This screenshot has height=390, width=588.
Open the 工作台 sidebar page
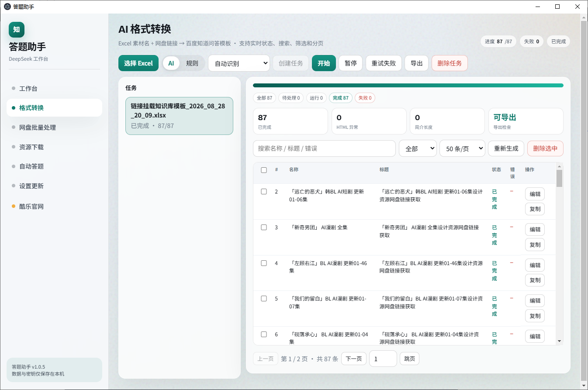pyautogui.click(x=54, y=89)
